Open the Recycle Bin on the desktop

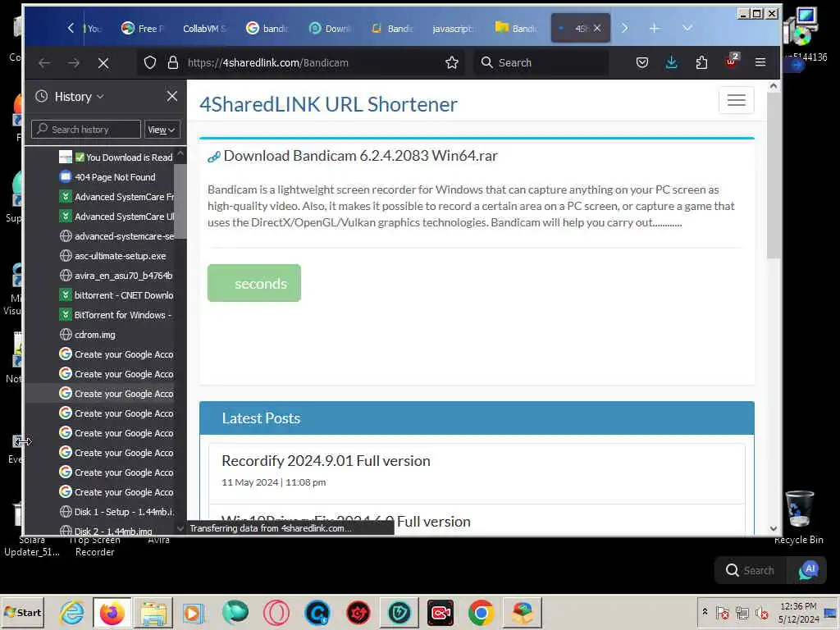click(x=799, y=517)
